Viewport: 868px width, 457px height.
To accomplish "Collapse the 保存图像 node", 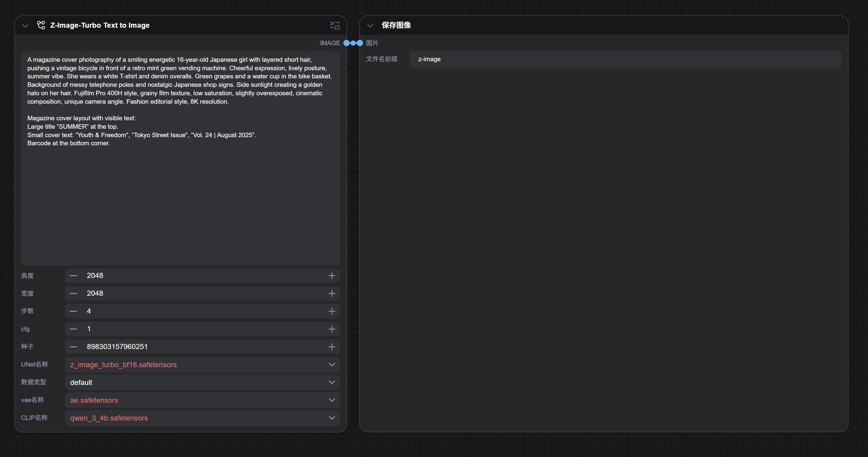I will [x=370, y=26].
